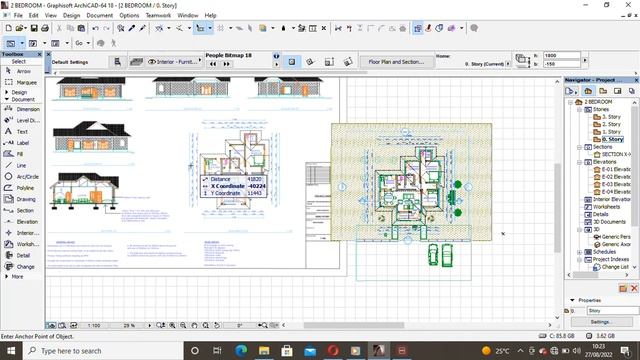
Task: Select the Marquee tool
Action: click(x=20, y=82)
